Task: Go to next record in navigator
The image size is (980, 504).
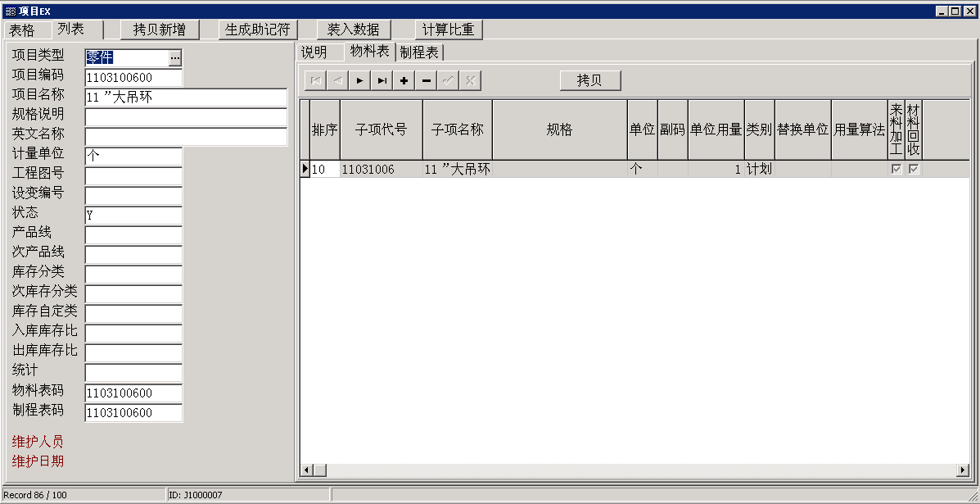Action: point(359,80)
